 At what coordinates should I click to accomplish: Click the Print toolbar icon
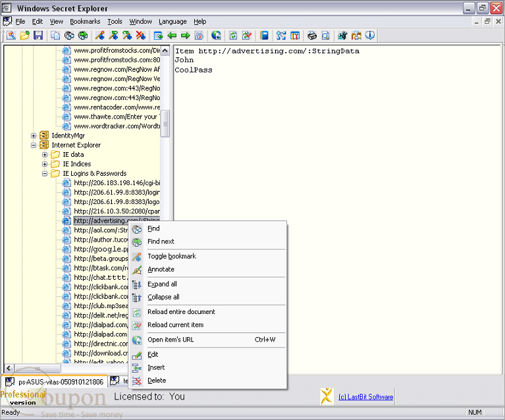point(312,36)
